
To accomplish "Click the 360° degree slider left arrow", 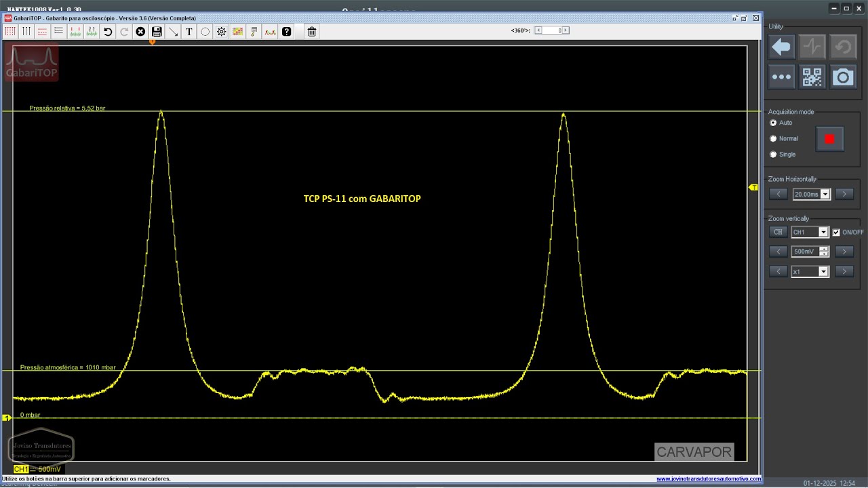I will tap(538, 30).
